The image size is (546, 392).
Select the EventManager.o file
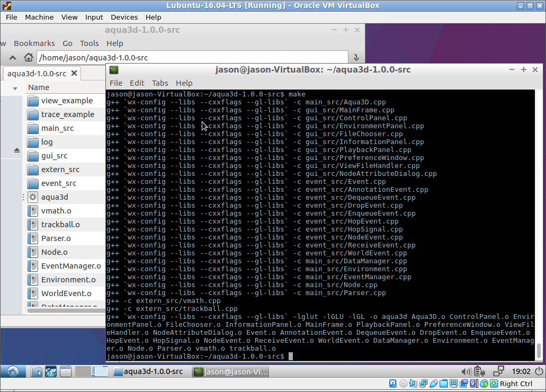[x=66, y=266]
